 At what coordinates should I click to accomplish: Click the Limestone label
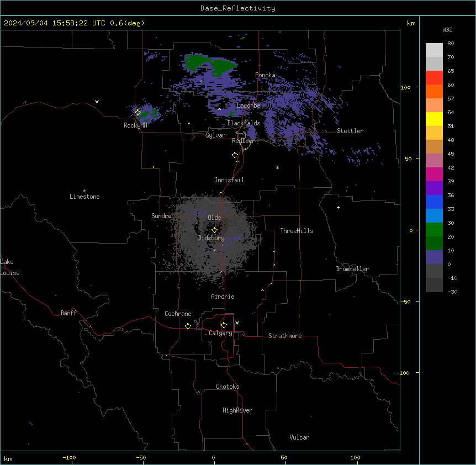pos(84,197)
